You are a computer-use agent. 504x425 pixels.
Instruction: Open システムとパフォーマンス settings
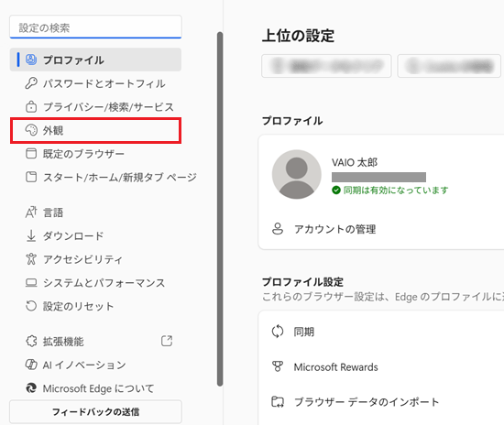point(95,283)
